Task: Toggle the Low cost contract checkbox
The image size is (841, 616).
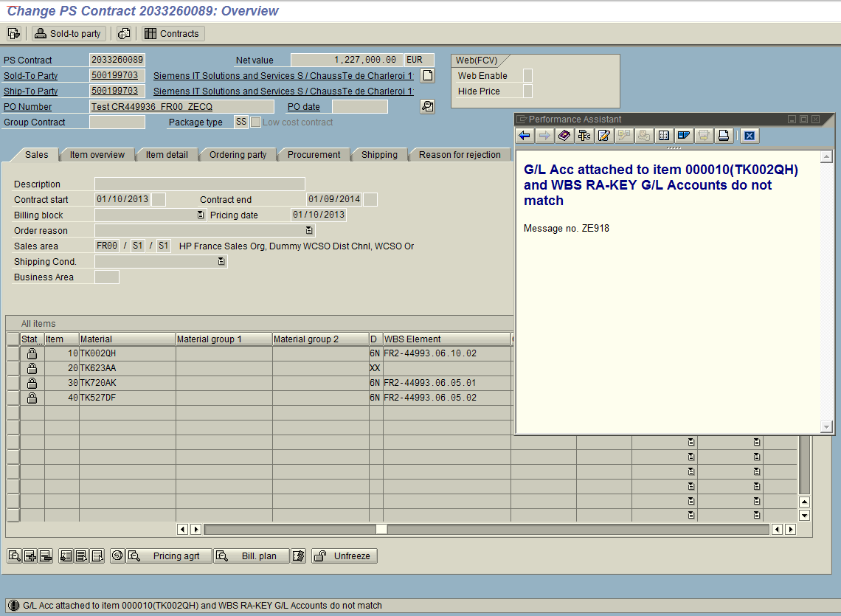Action: click(256, 122)
